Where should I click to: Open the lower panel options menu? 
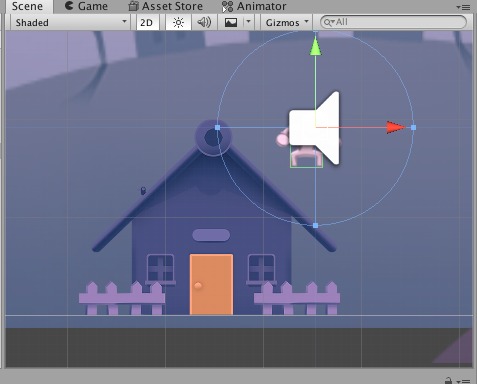464,381
